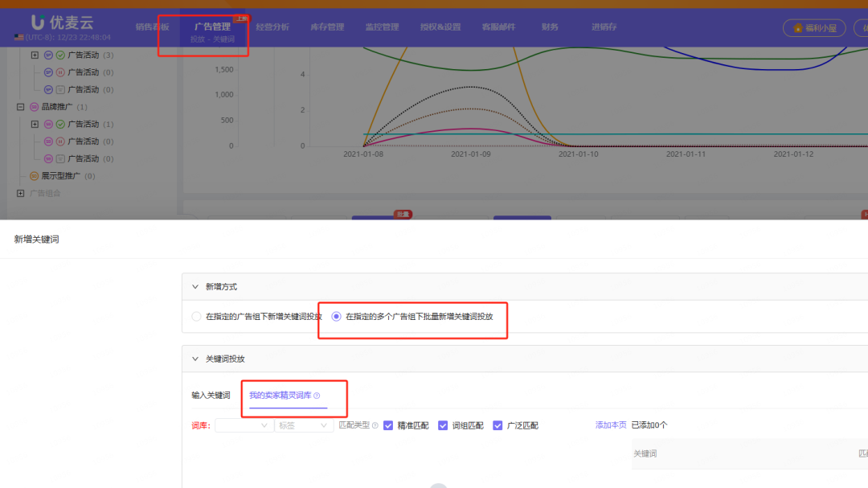Click purple SP icon on paused 广告活动 row
This screenshot has width=868, height=488.
[x=48, y=72]
